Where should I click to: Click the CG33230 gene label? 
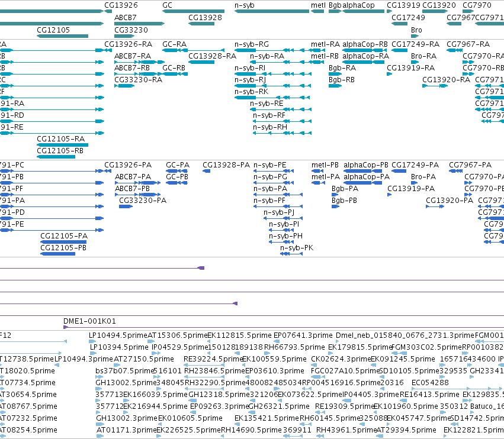click(x=131, y=30)
